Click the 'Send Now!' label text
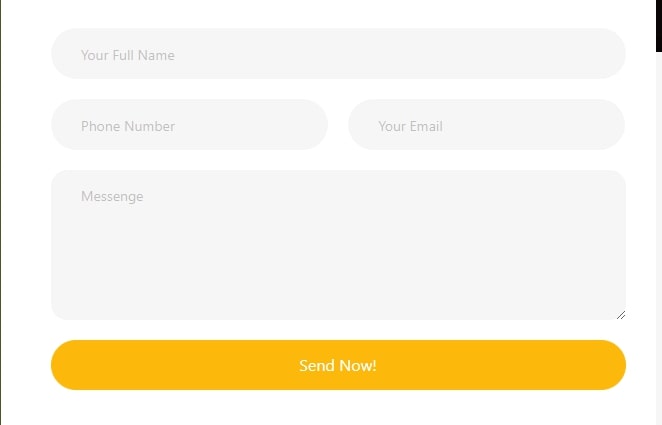 click(338, 366)
